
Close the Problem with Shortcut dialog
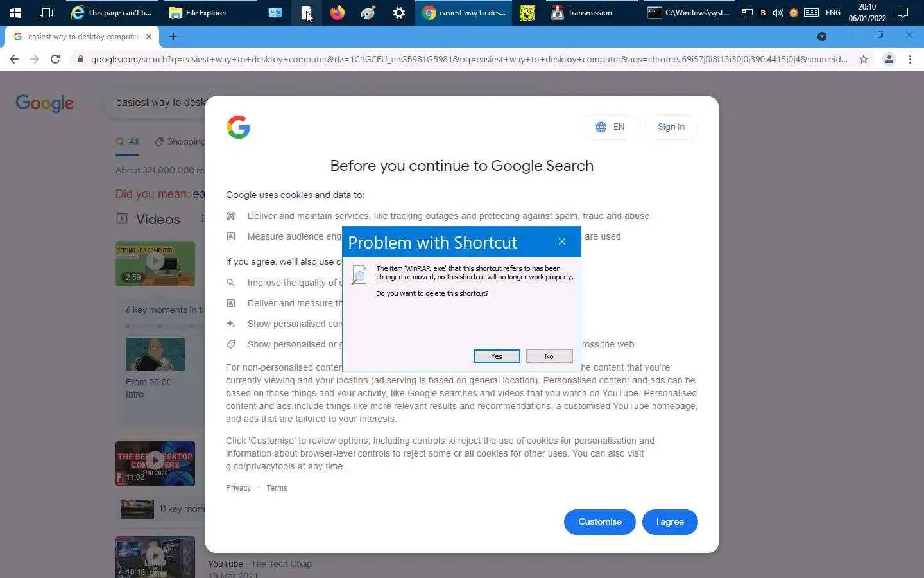click(562, 241)
